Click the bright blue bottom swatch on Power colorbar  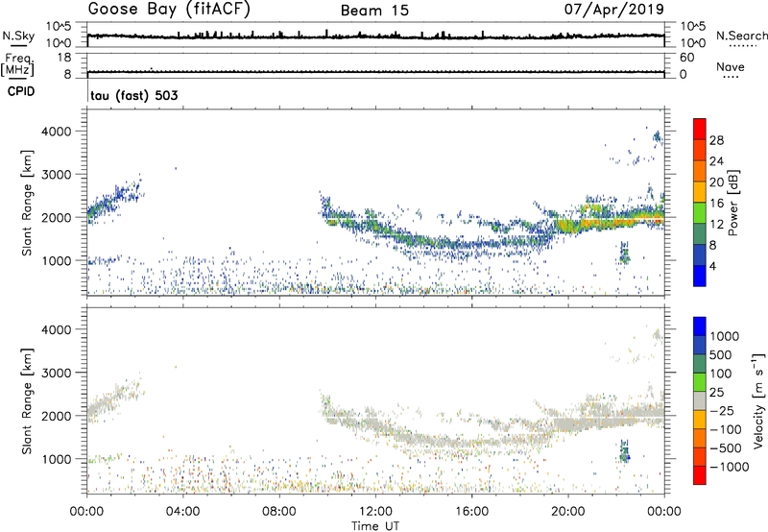(700, 276)
